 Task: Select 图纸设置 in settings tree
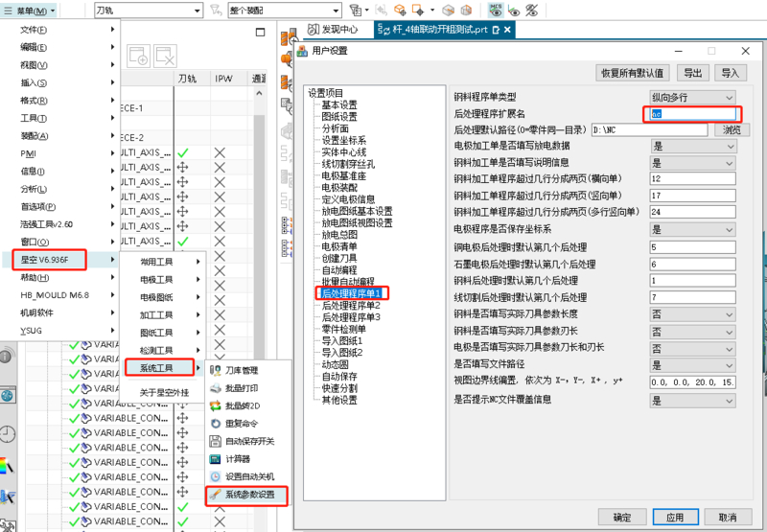click(x=339, y=116)
